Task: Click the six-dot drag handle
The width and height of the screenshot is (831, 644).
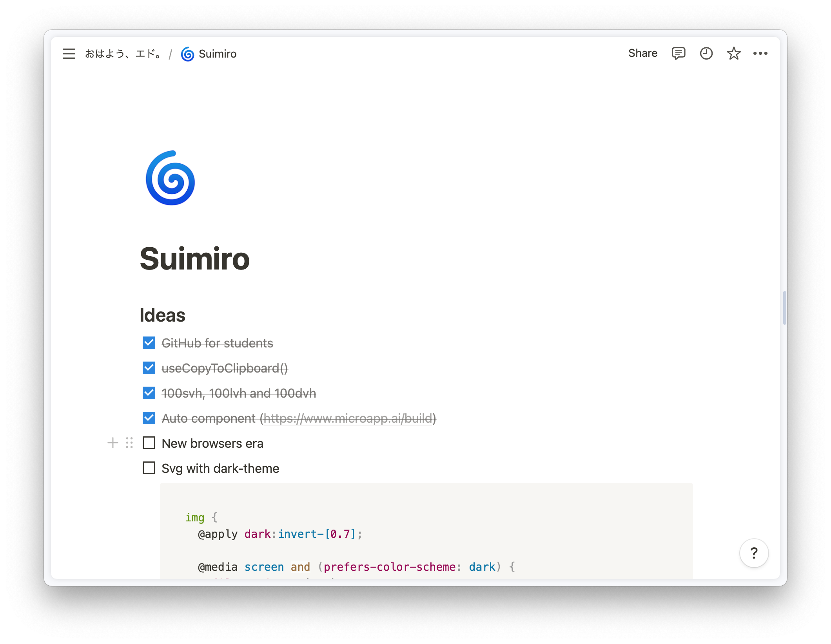Action: [129, 443]
